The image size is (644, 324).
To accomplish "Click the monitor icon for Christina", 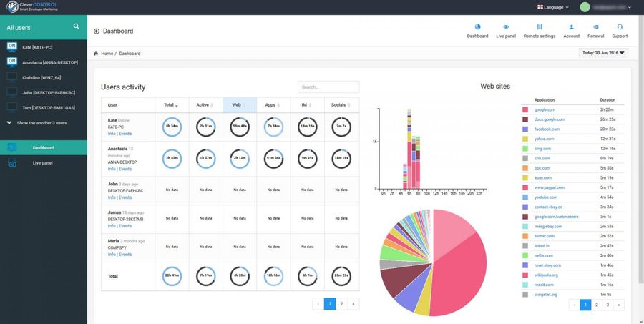I will [12, 77].
